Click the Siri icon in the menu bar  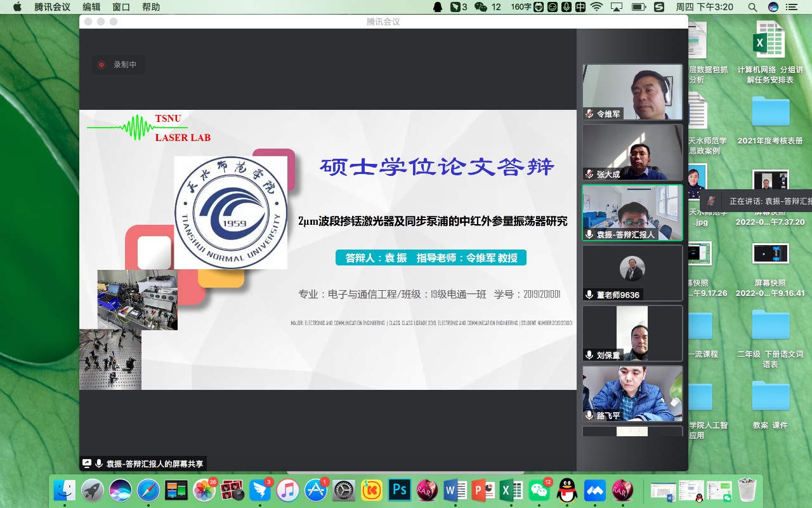(773, 7)
